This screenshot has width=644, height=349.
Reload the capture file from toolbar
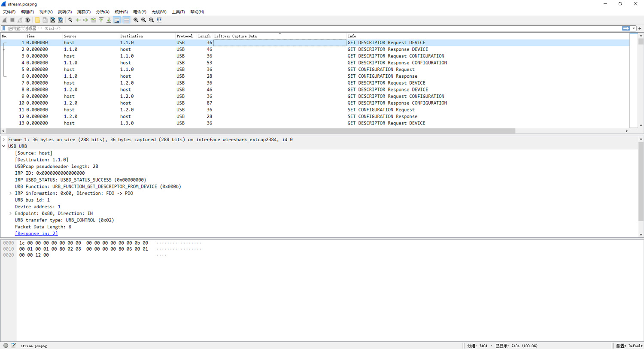point(61,20)
